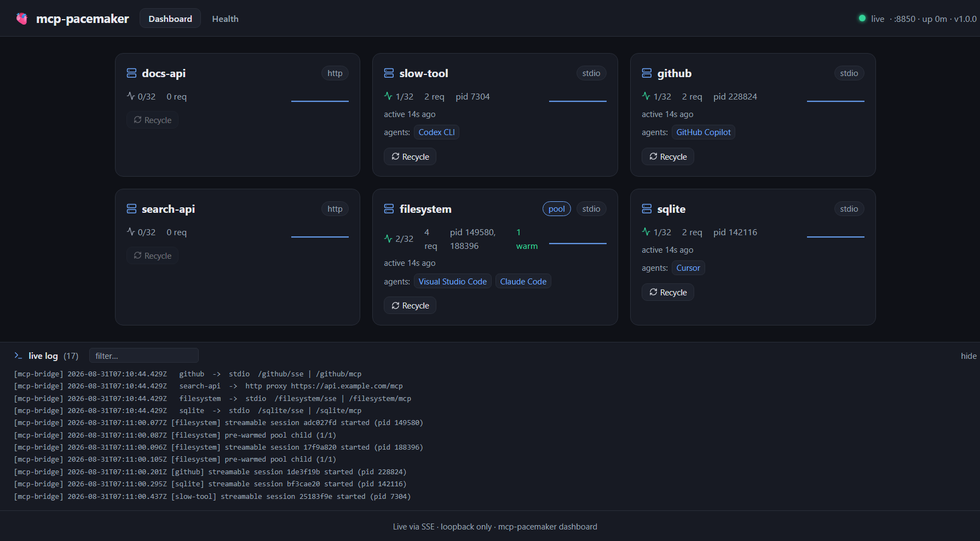Click the Visual Studio Code agent tag
Screen dimensions: 980x541
click(x=453, y=282)
